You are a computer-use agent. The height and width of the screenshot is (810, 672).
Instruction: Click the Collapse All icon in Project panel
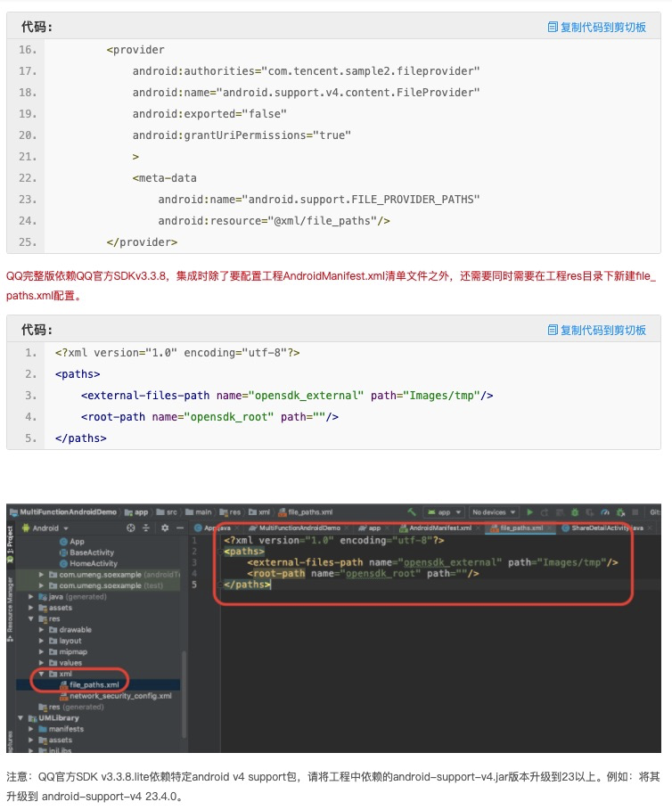pyautogui.click(x=146, y=528)
